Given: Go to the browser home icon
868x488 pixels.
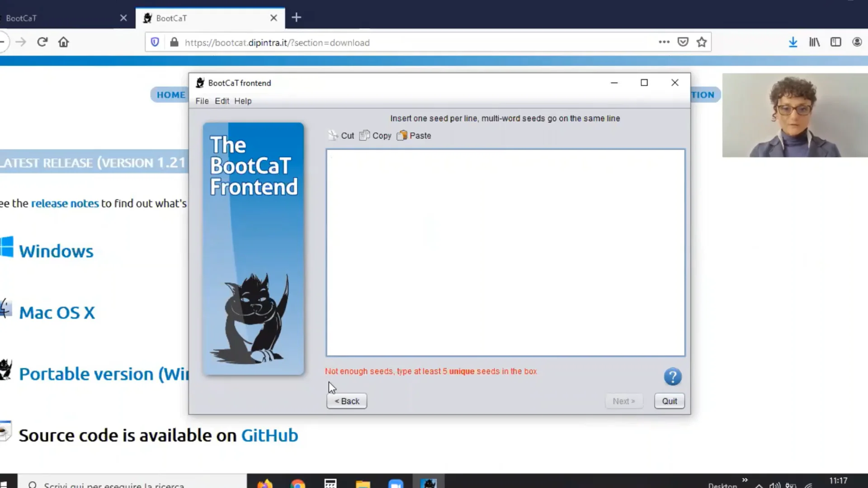Looking at the screenshot, I should coord(64,42).
